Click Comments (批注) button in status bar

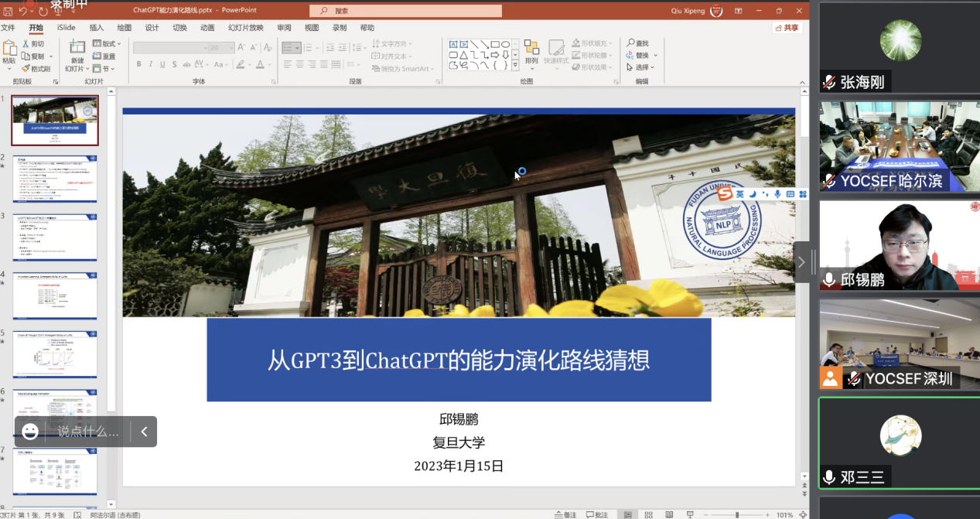[598, 514]
